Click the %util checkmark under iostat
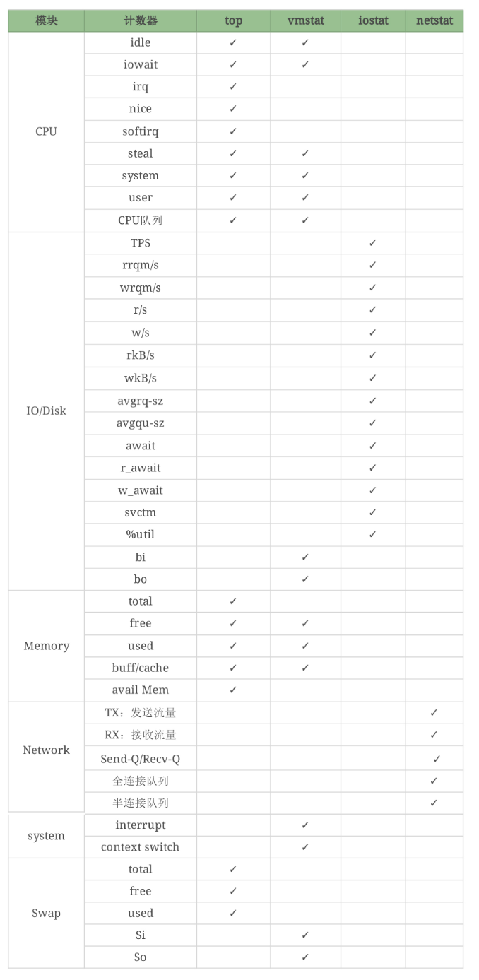 [x=372, y=534]
